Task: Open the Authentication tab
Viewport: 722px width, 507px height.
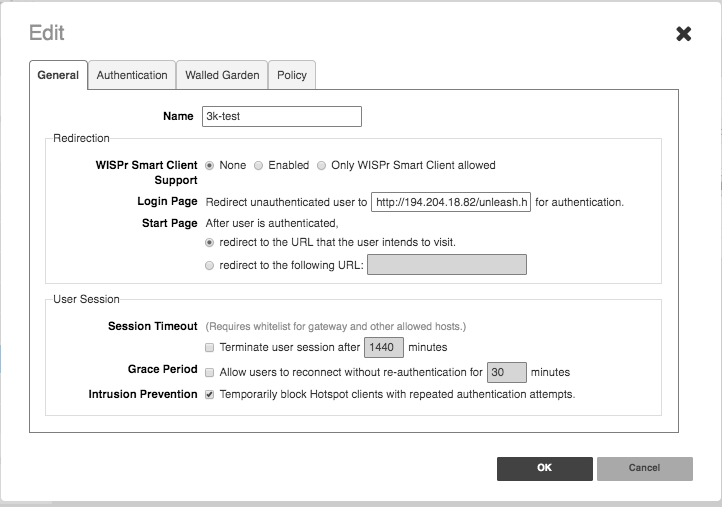Action: coord(132,75)
